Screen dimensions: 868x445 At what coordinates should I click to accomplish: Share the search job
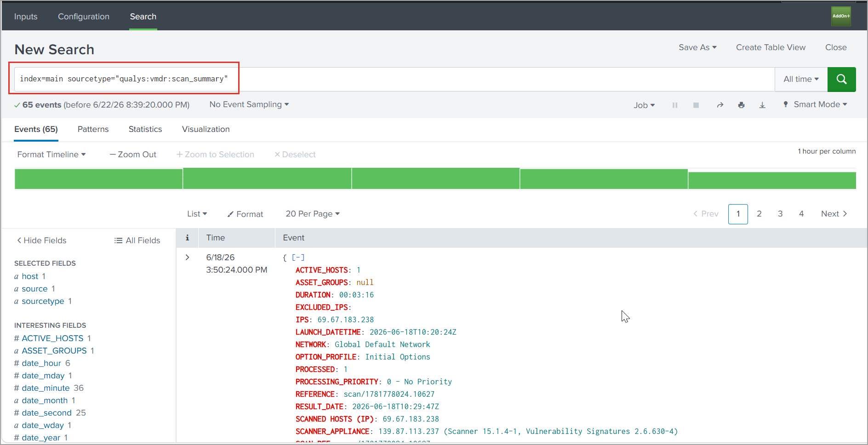(720, 105)
